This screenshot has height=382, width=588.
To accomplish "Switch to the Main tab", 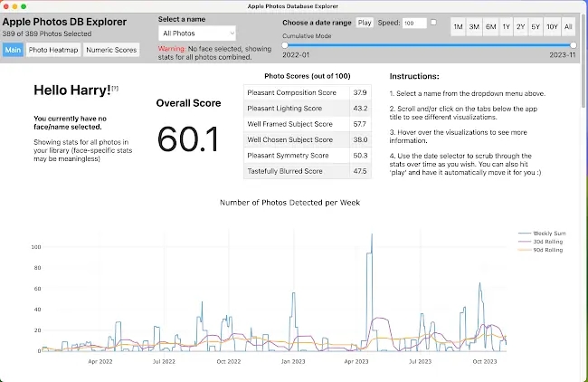I will click(14, 50).
